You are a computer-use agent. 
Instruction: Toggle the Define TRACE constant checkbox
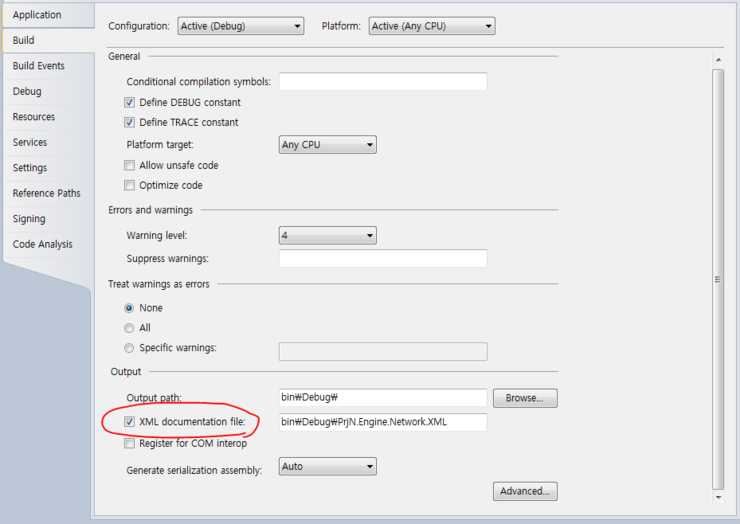click(x=130, y=122)
